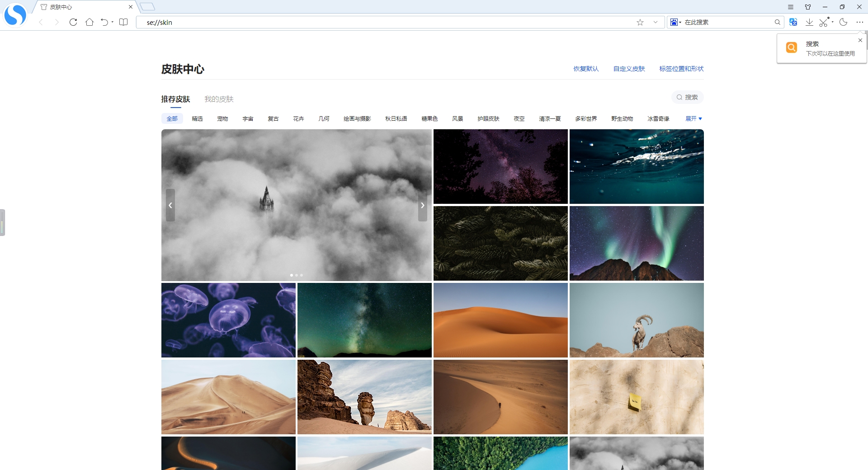
Task: Click the translate icon in toolbar
Action: (x=793, y=22)
